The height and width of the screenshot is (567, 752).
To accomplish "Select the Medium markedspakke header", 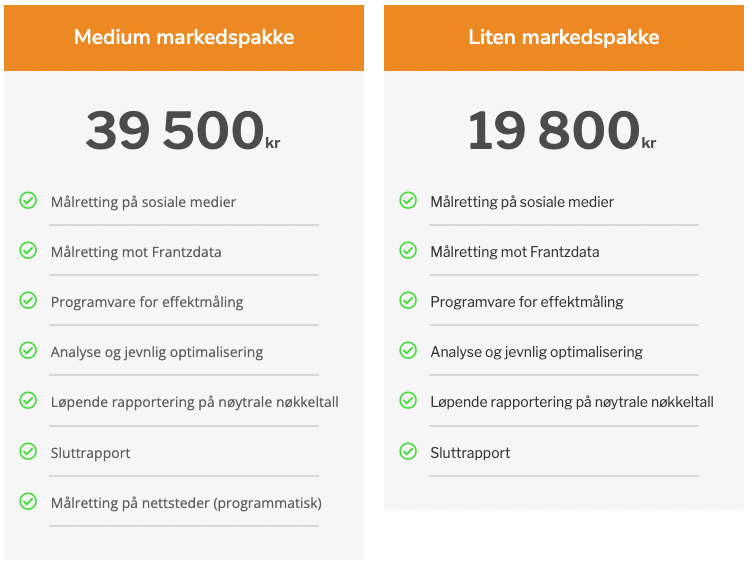I will pyautogui.click(x=184, y=38).
